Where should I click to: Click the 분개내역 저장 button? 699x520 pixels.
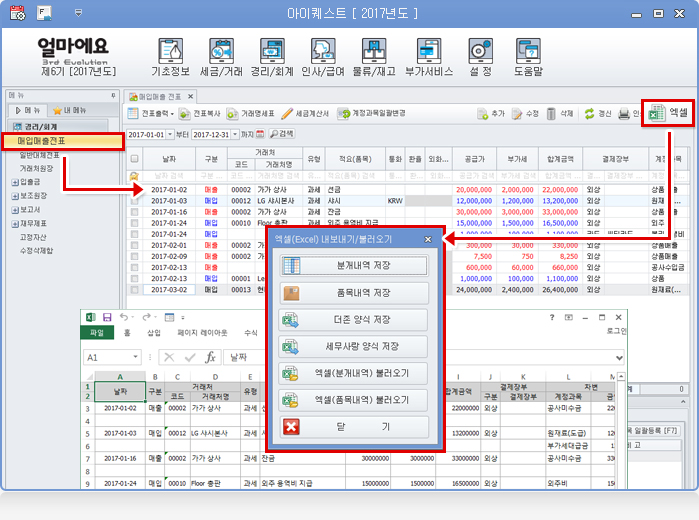click(354, 266)
